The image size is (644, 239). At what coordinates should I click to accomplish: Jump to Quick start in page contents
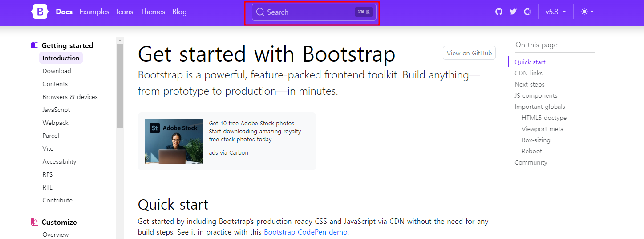pos(530,62)
